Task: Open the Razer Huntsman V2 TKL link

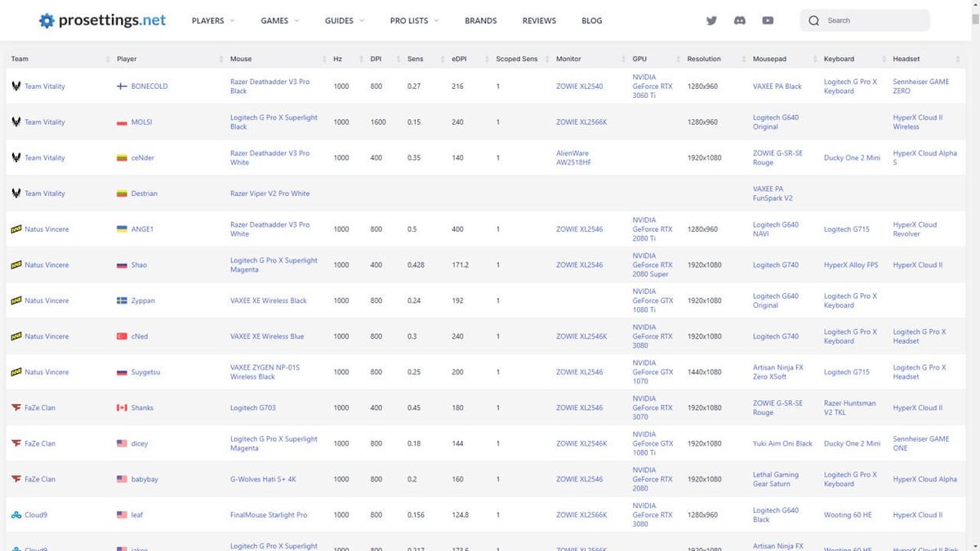Action: click(850, 408)
